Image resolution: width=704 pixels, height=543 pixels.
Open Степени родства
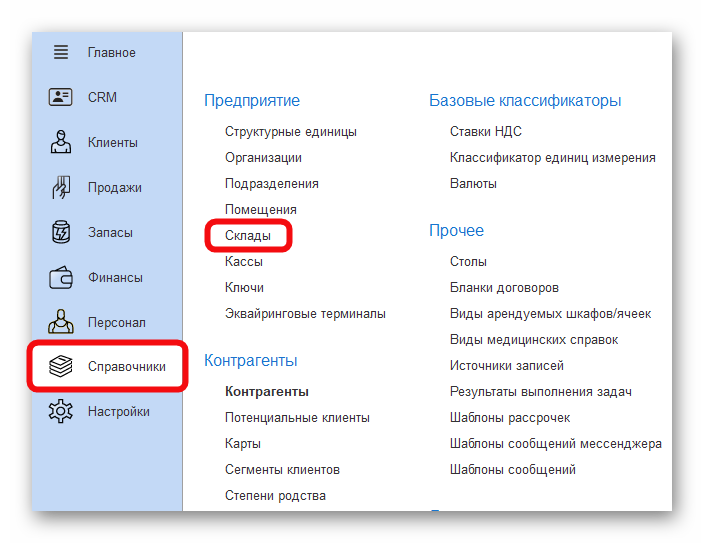(275, 496)
